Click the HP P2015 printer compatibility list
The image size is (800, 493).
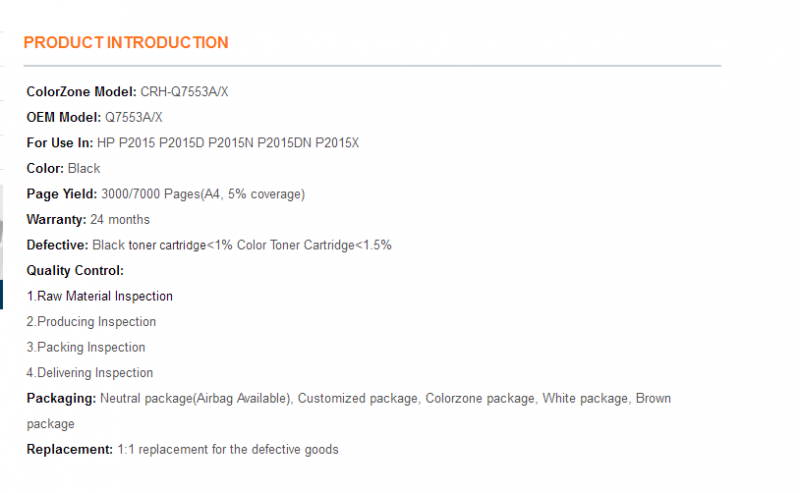point(228,143)
